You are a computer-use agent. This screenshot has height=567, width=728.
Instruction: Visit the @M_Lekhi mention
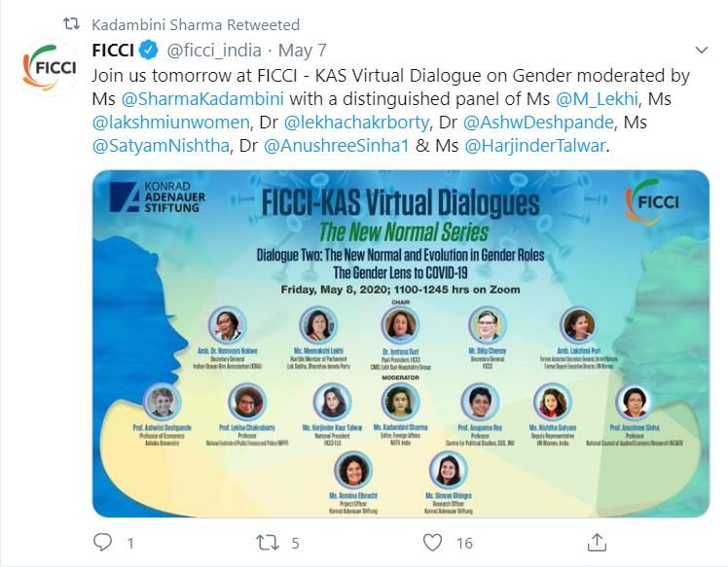click(x=597, y=99)
